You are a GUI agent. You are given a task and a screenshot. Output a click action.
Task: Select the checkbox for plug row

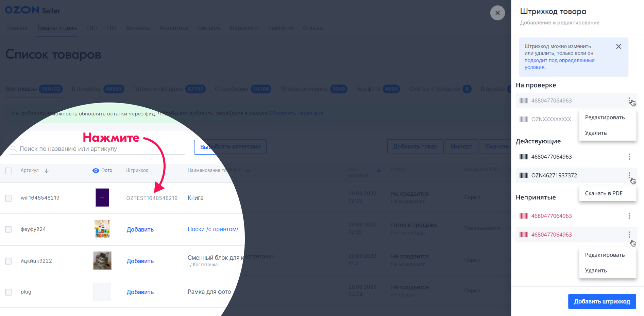pos(9,292)
